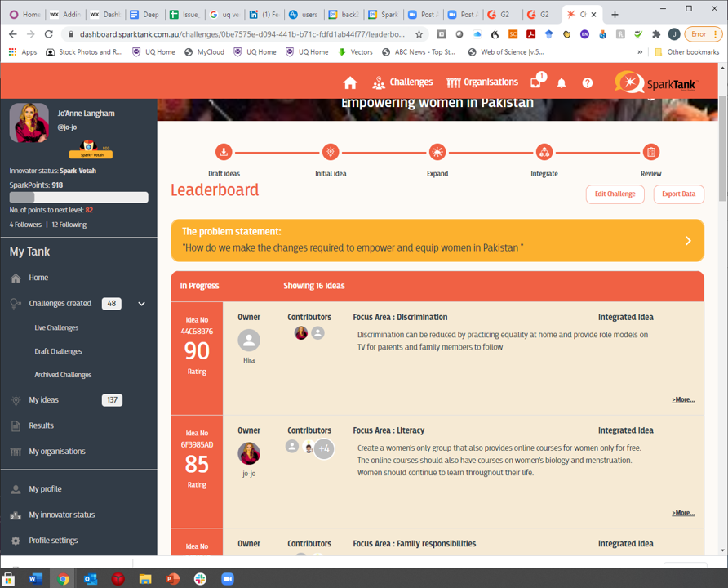Click the Profile settings gear icon
The height and width of the screenshot is (588, 728).
(x=15, y=540)
